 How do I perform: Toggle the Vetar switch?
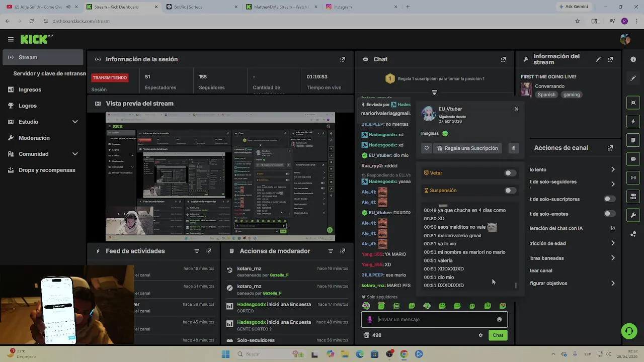click(x=510, y=173)
